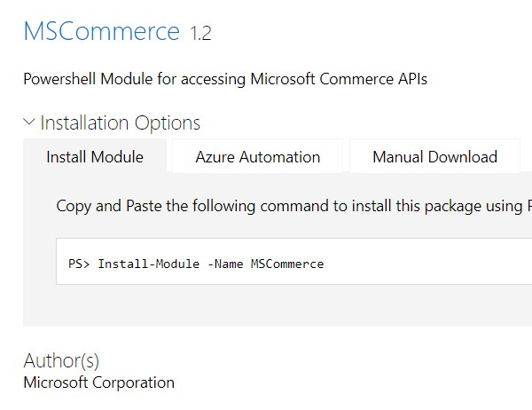Click the word Microsoft in the description
This screenshot has width=532, height=410.
283,79
